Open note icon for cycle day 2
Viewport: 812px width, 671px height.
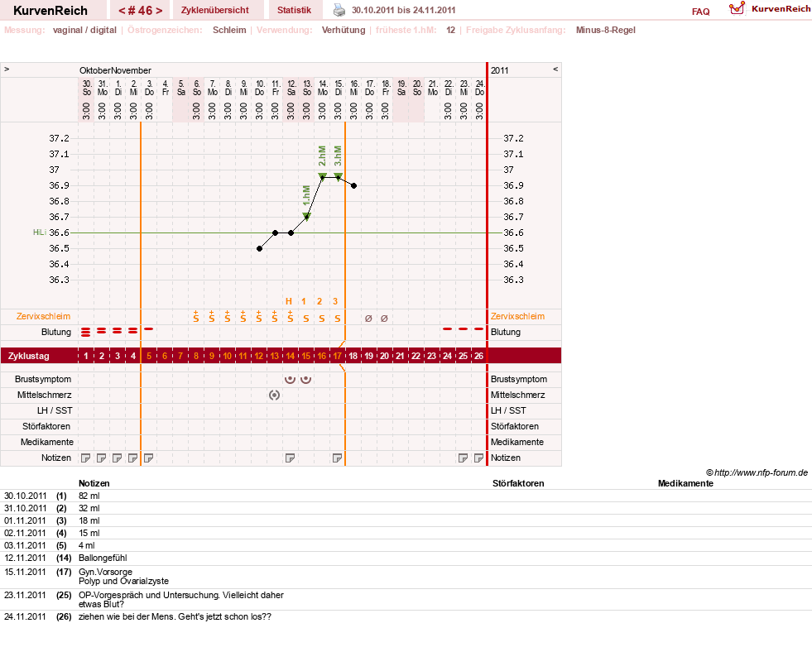pyautogui.click(x=102, y=458)
